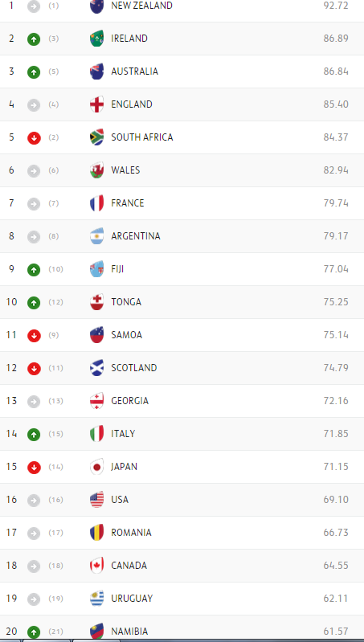Viewport: 364px width, 642px height.
Task: Click the Wales dragon flag icon
Action: (x=97, y=170)
